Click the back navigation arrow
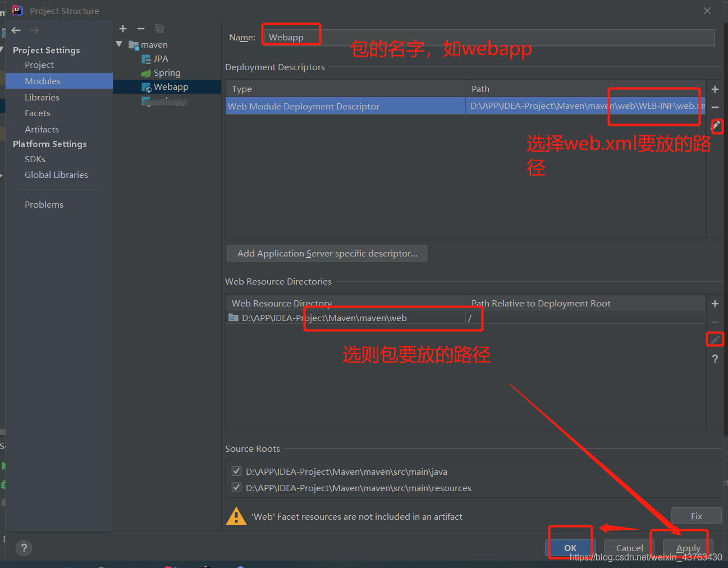The height and width of the screenshot is (568, 728). pyautogui.click(x=16, y=30)
